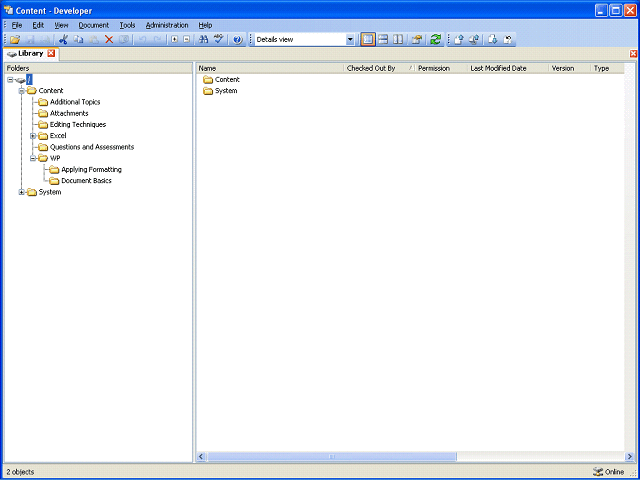Click the Cut scissors icon

(63, 40)
